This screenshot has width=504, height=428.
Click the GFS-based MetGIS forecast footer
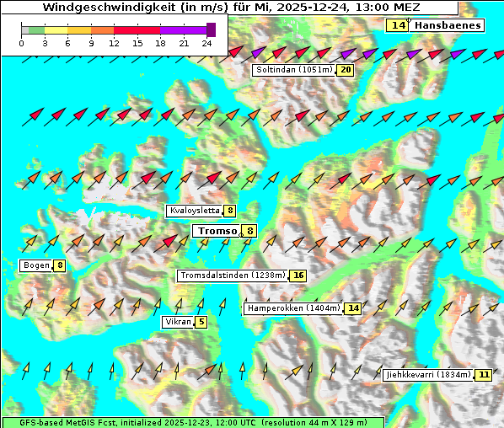193,423
